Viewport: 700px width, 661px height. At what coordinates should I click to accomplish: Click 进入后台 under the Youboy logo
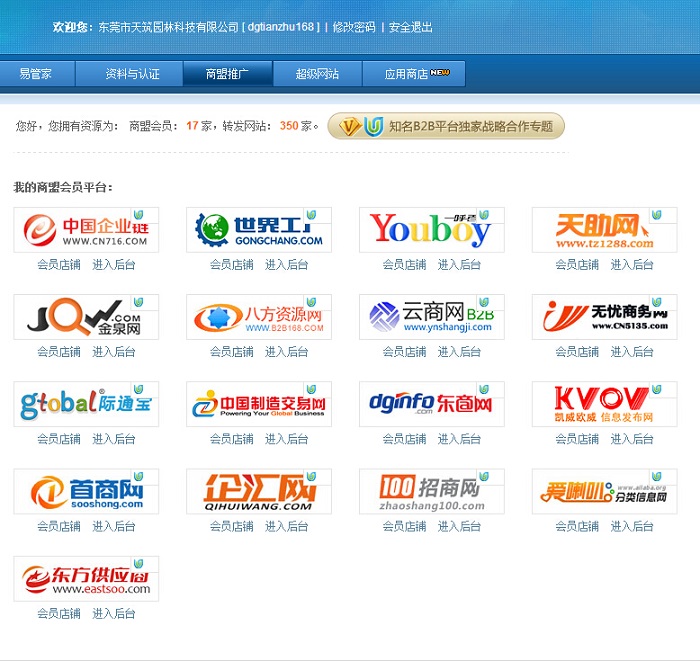pos(459,265)
